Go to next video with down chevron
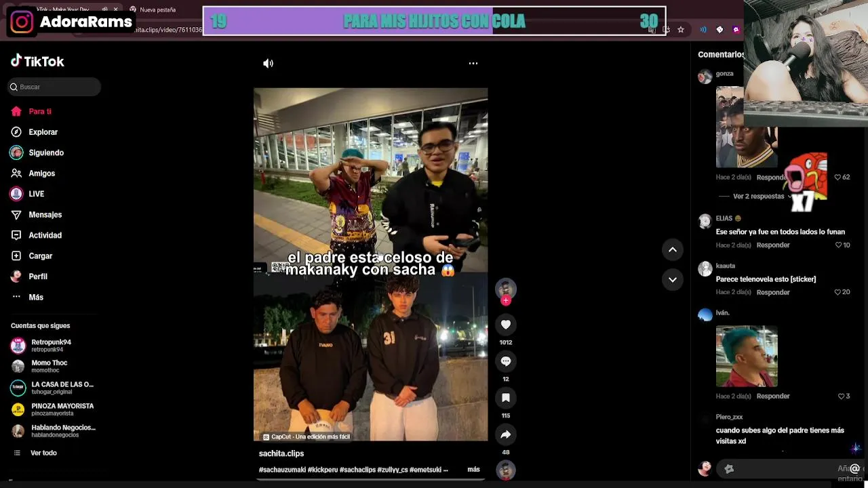The height and width of the screenshot is (488, 868). pos(673,279)
